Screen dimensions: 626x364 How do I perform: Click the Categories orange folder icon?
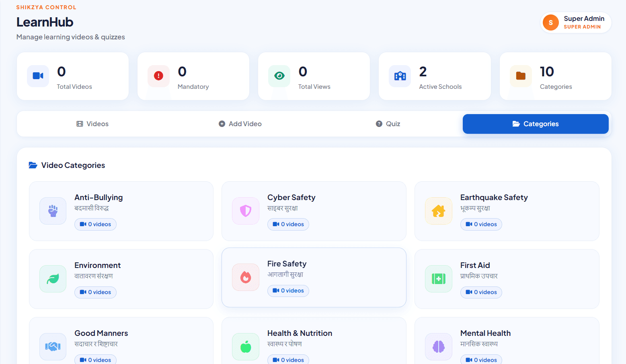(x=521, y=76)
